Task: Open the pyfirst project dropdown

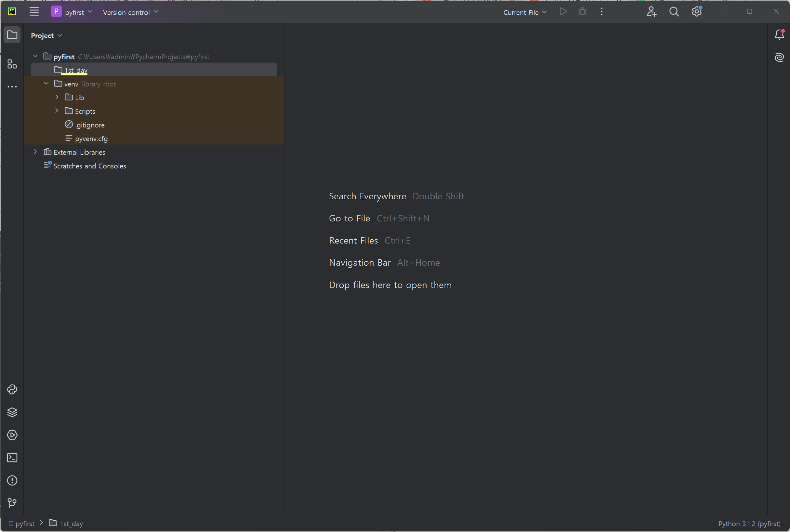Action: point(72,12)
